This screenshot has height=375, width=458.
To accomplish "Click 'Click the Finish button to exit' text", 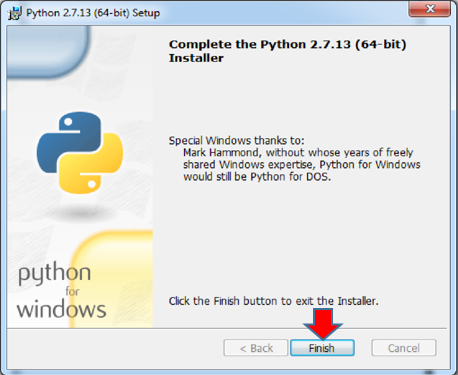I will [x=273, y=301].
